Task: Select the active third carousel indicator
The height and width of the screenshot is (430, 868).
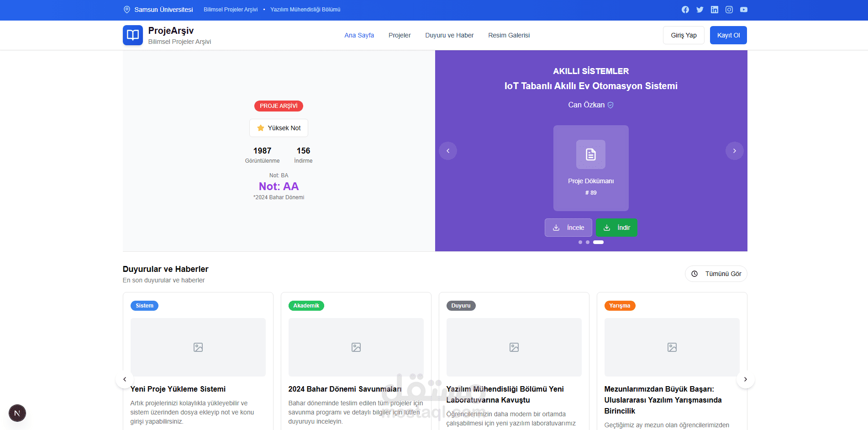Action: click(x=598, y=242)
